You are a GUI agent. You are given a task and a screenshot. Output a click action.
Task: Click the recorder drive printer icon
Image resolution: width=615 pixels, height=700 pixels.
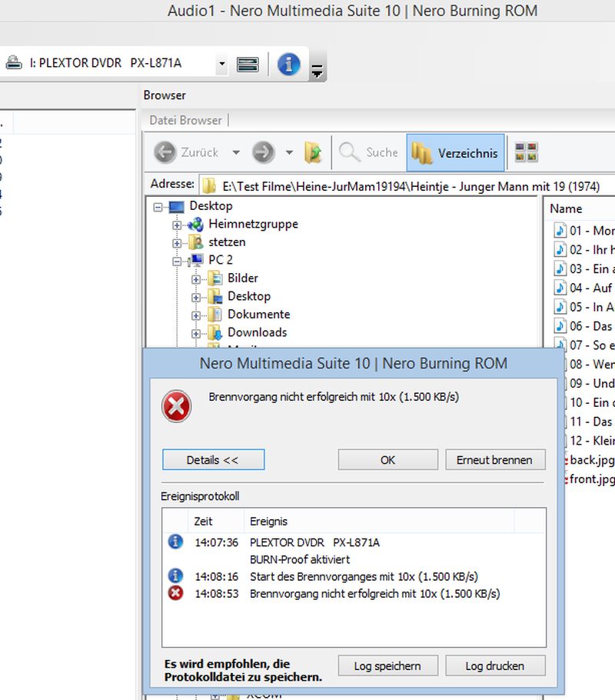(14, 62)
